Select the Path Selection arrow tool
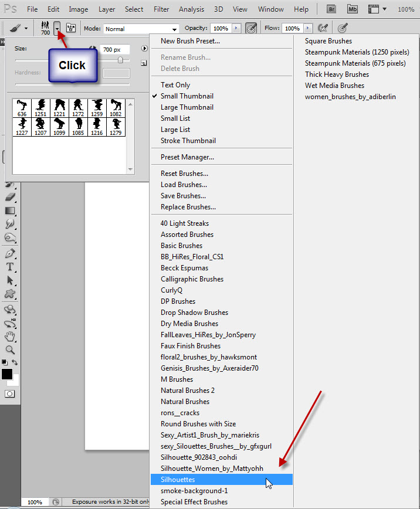This screenshot has width=420, height=509. point(10,280)
